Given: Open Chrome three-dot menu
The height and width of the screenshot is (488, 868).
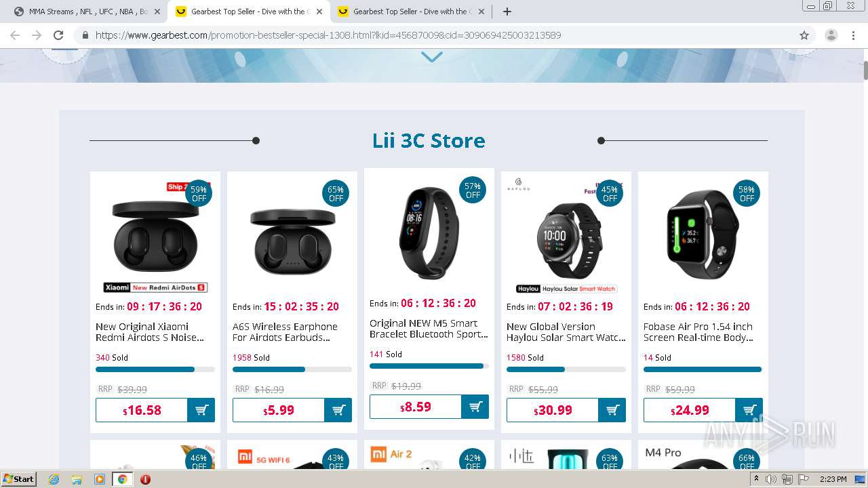Looking at the screenshot, I should (853, 35).
